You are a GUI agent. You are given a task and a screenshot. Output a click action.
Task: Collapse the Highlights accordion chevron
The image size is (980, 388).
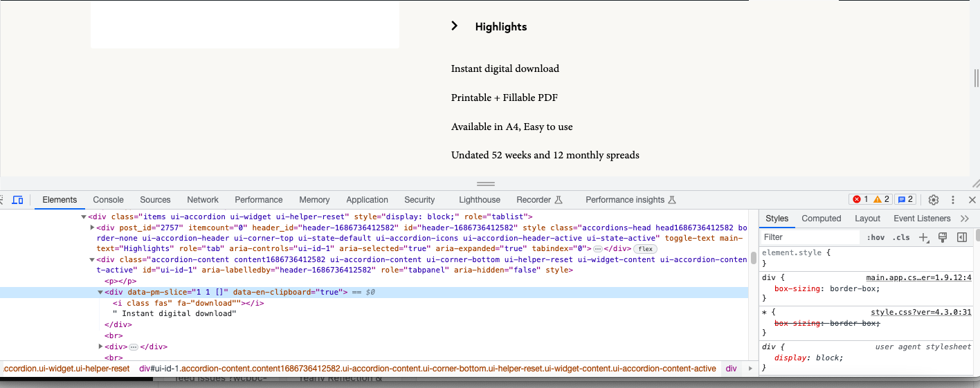455,26
